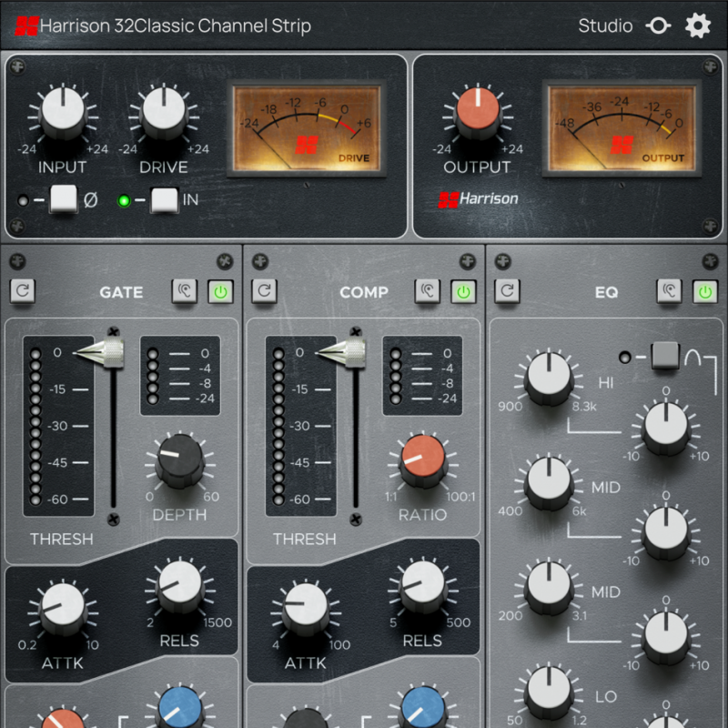Toggle the HI band bell shape switch
Image resolution: width=728 pixels, height=728 pixels.
tap(666, 356)
